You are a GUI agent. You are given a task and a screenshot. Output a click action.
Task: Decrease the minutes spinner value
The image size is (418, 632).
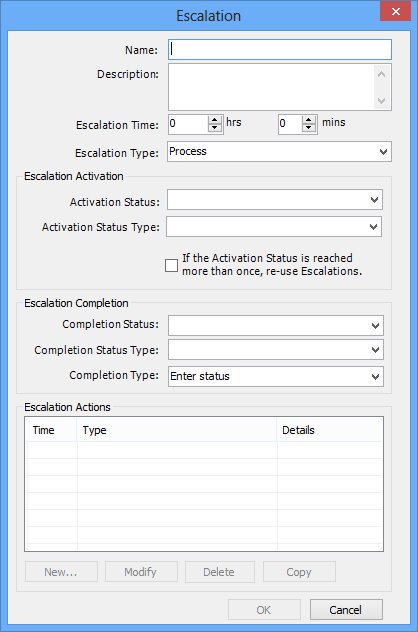[309, 127]
